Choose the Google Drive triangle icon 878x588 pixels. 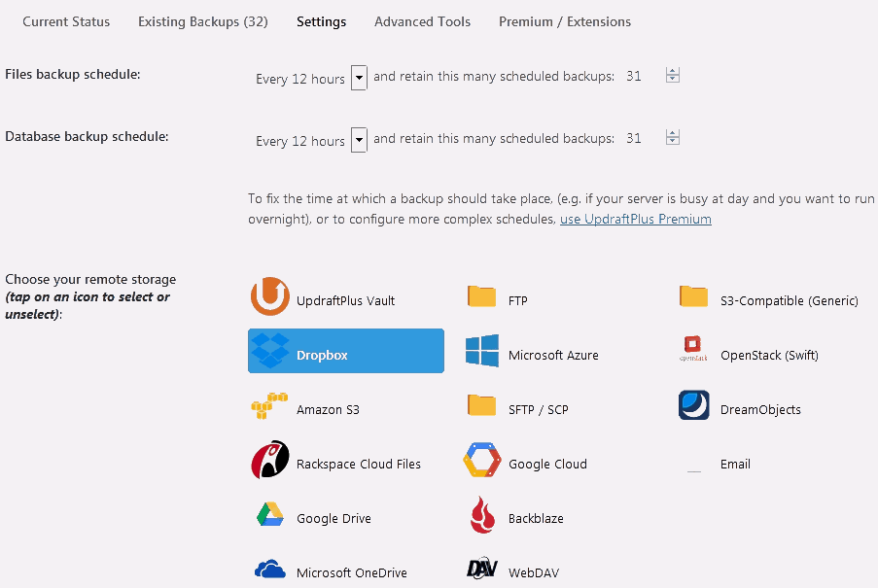click(270, 514)
